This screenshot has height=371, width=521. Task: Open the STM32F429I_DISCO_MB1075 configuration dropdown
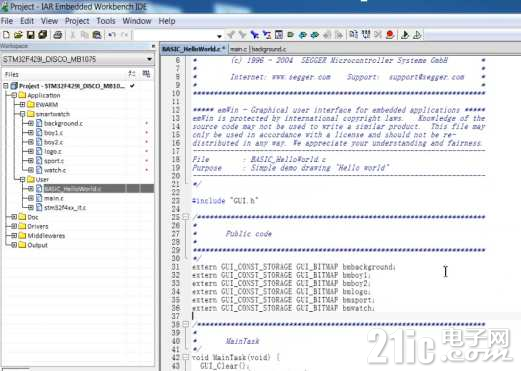77,59
